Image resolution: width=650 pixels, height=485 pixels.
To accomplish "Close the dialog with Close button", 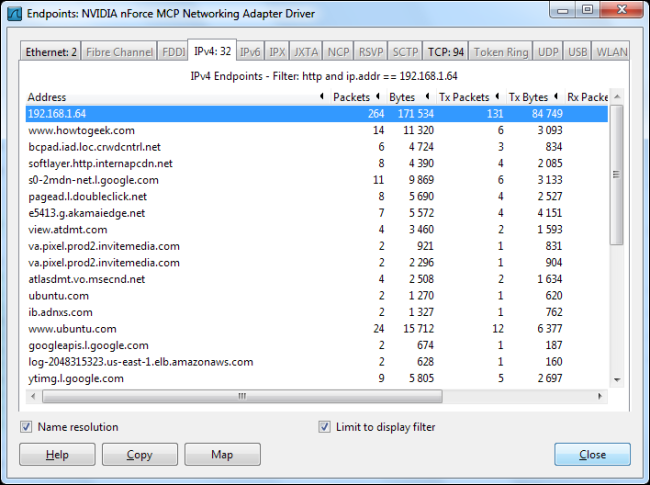I will point(592,455).
